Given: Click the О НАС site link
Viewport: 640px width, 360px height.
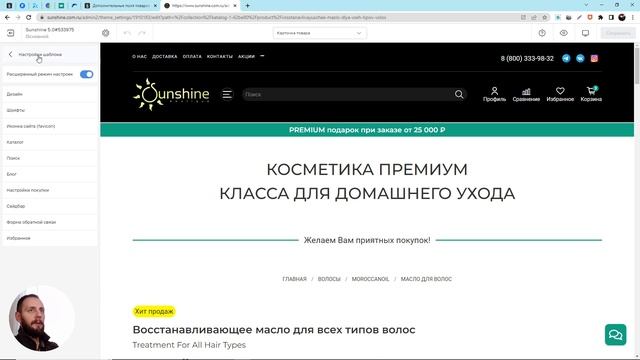Looking at the screenshot, I should pos(139,57).
